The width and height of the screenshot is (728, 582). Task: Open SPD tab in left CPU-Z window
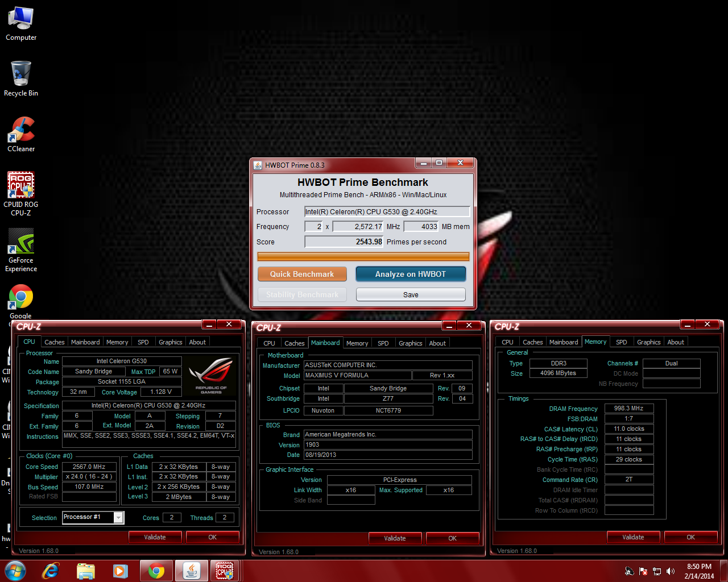tap(143, 342)
